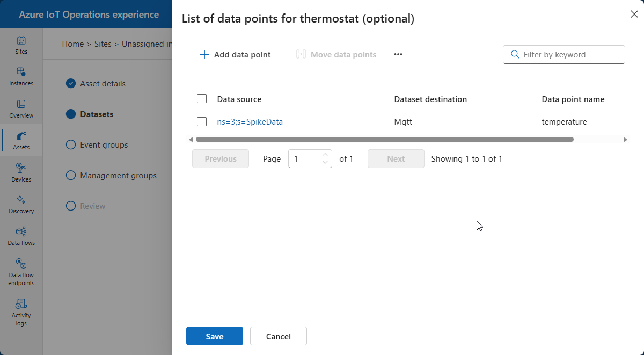
Task: Increase page number with up arrow
Action: coord(325,155)
